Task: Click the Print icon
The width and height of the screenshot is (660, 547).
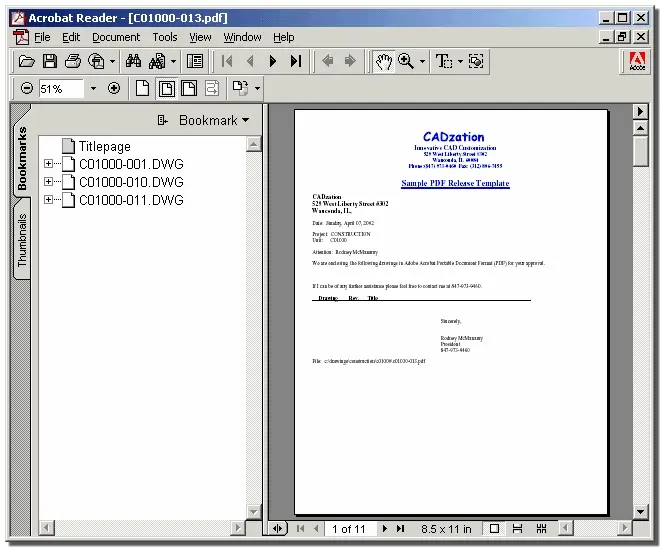Action: (x=73, y=62)
